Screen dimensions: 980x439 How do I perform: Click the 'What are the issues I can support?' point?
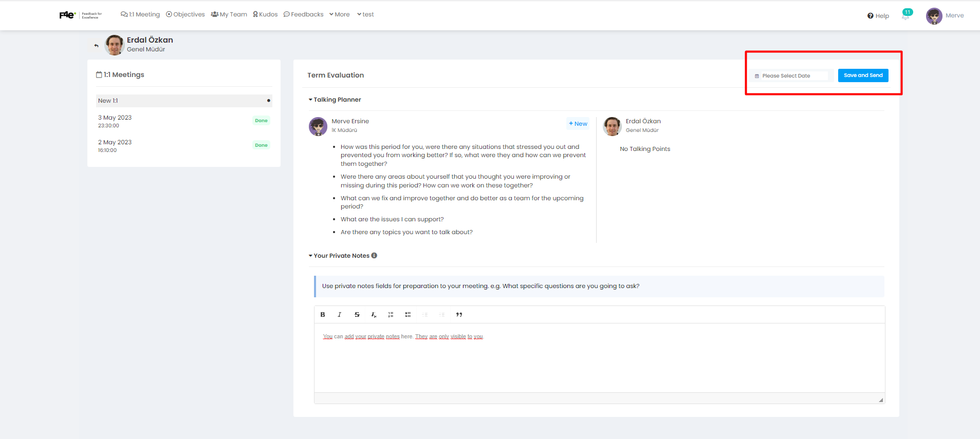[392, 219]
